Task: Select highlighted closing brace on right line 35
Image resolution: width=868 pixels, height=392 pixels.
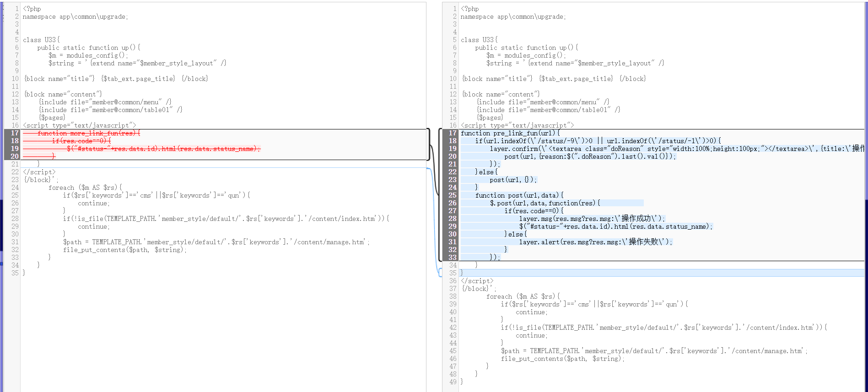Action: (462, 273)
